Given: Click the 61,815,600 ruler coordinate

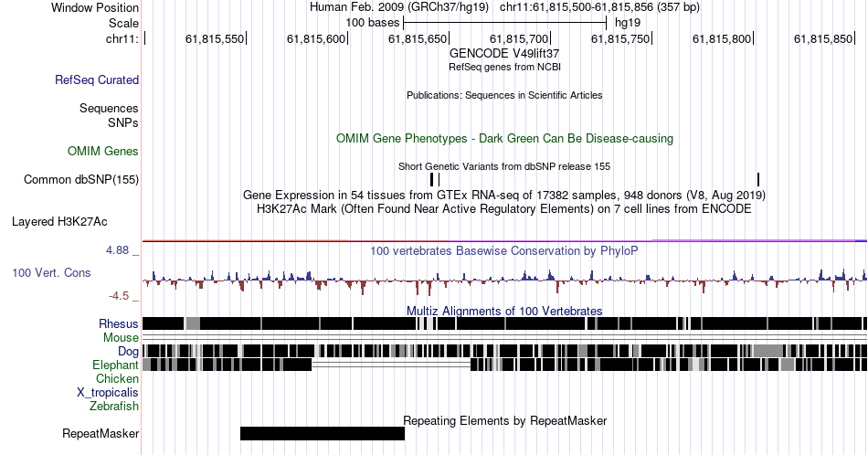Looking at the screenshot, I should pyautogui.click(x=316, y=38).
